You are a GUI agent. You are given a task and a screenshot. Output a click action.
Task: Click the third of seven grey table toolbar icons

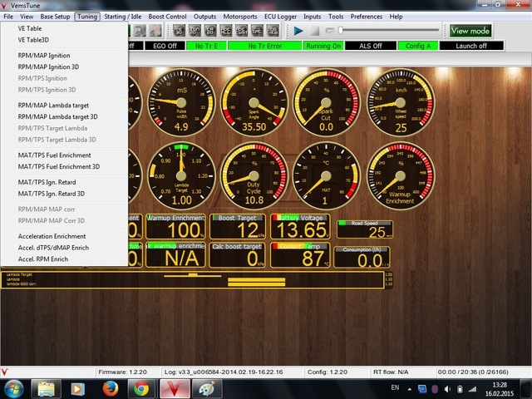tap(210, 31)
